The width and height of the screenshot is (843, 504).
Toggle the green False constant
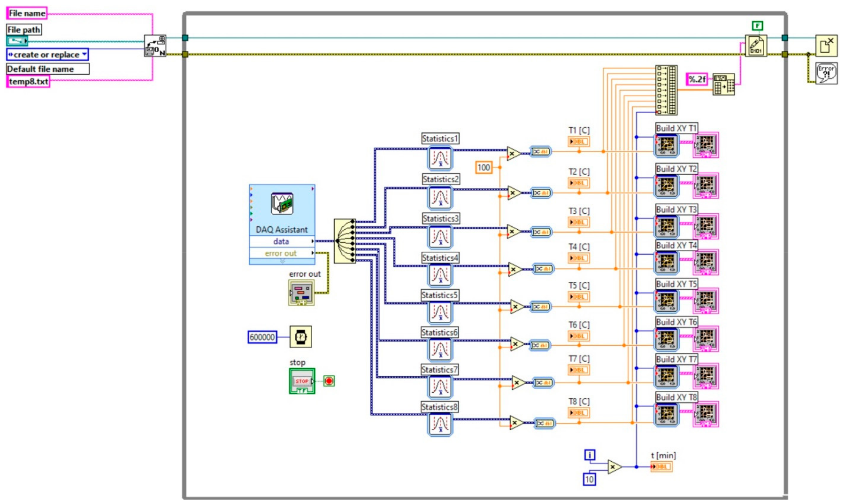pos(757,26)
